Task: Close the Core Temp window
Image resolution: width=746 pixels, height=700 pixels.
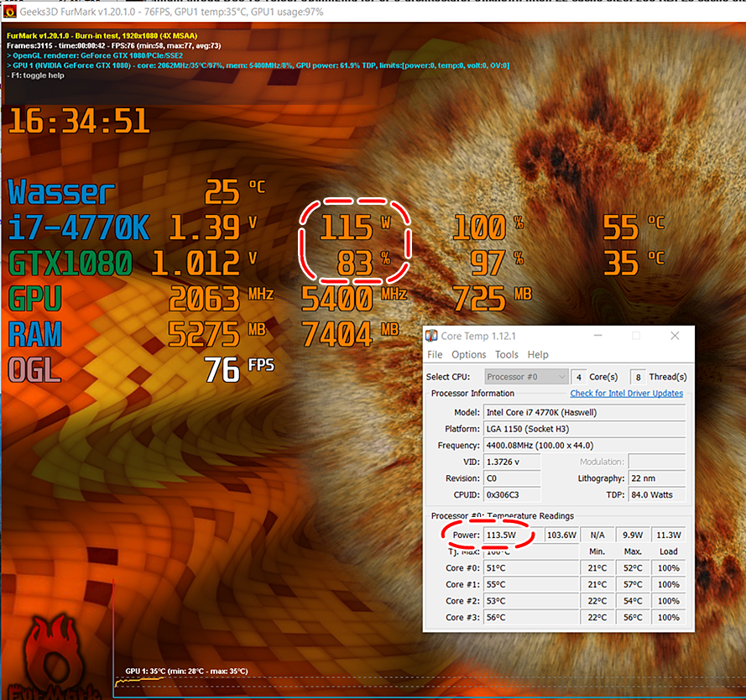Action: [675, 336]
